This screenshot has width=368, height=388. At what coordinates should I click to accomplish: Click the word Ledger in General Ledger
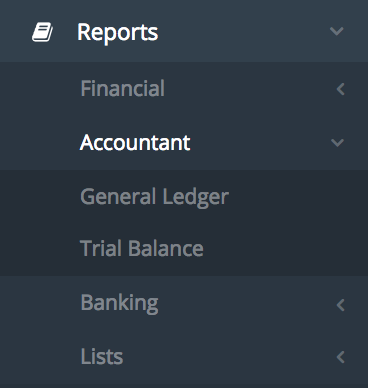pyautogui.click(x=196, y=197)
